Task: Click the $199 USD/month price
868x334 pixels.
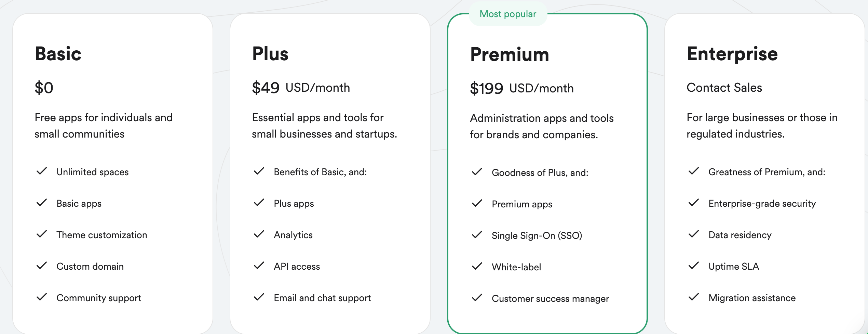Action: pos(521,88)
